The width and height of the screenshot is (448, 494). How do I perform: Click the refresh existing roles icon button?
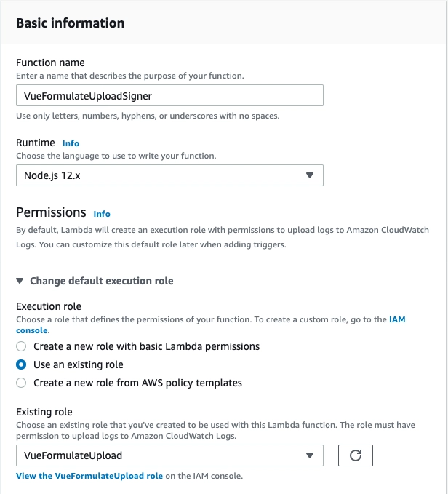[x=356, y=455]
